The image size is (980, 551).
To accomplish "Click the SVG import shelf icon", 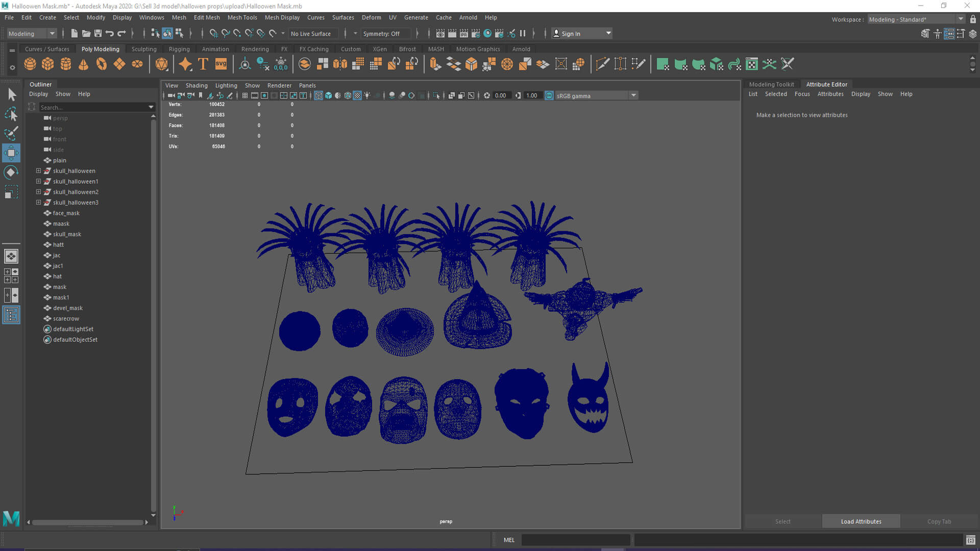I will click(221, 64).
